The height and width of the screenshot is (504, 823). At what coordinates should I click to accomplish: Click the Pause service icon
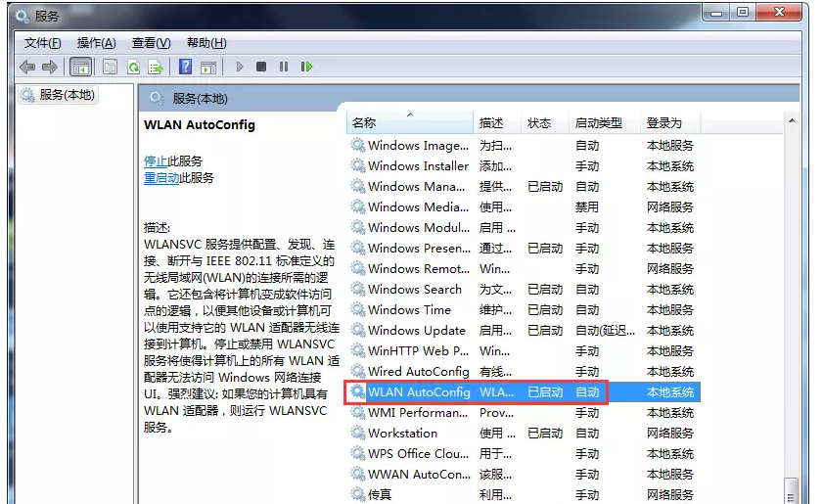click(284, 67)
